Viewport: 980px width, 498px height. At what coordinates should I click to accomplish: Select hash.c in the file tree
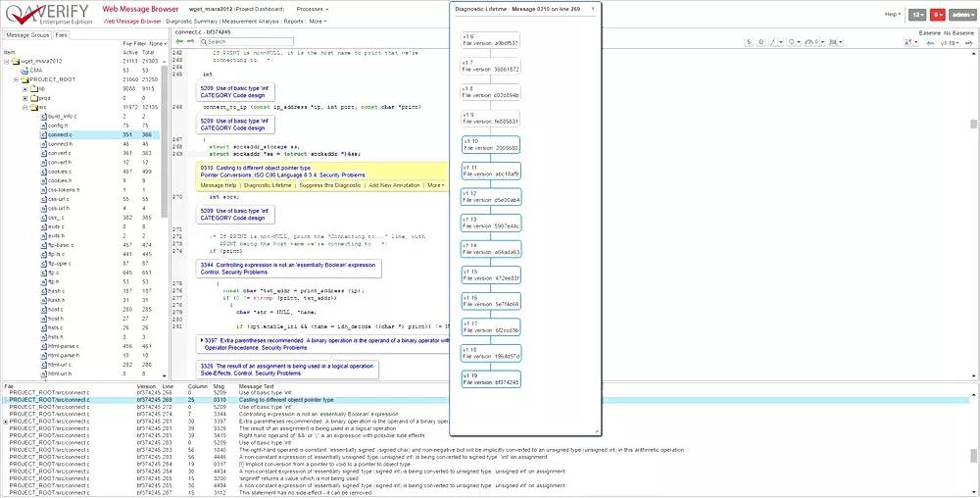(56, 291)
